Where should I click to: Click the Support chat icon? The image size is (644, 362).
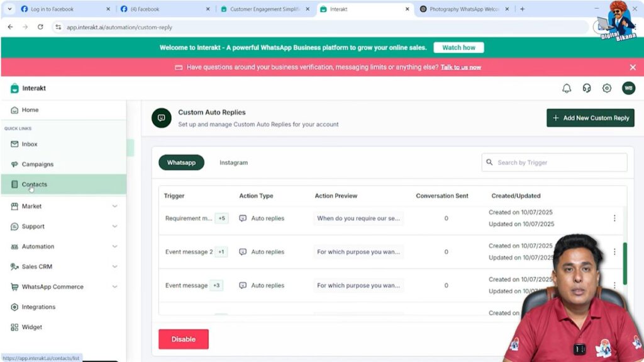[x=14, y=226]
